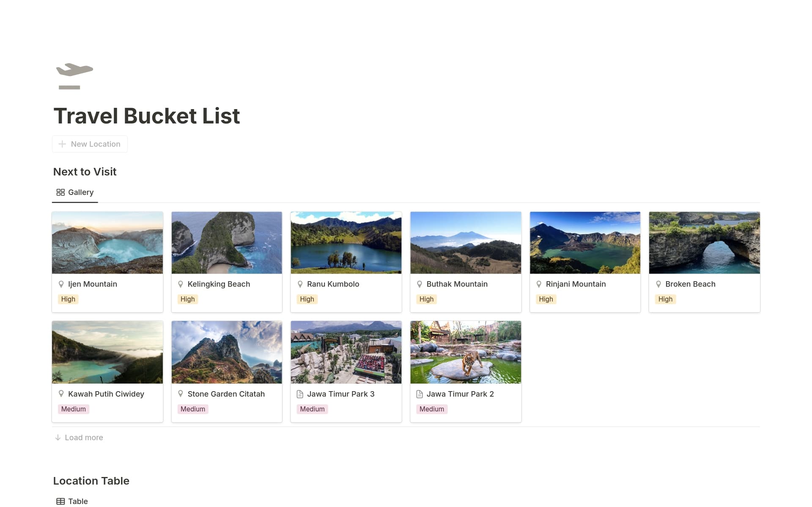812x507 pixels.
Task: Click the Medium tag on Stone Garden Citatah
Action: [193, 408]
